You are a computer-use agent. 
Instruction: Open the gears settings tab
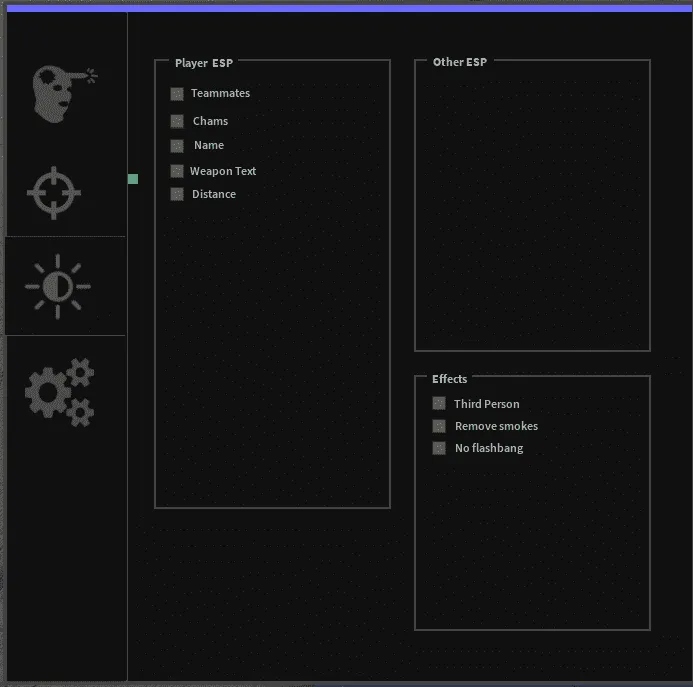[60, 392]
